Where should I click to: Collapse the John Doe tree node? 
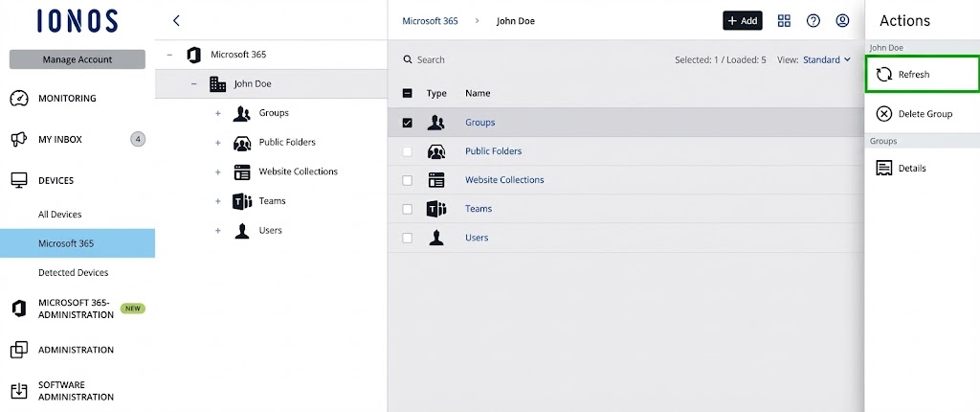tap(193, 84)
